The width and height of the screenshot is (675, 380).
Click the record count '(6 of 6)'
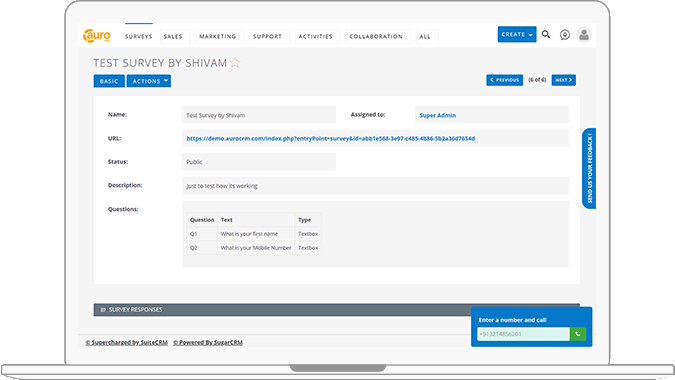point(537,80)
